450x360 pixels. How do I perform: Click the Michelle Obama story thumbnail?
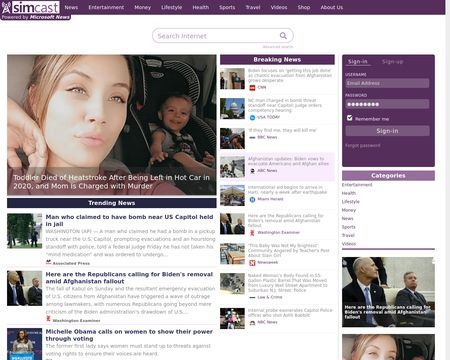pyautogui.click(x=25, y=344)
